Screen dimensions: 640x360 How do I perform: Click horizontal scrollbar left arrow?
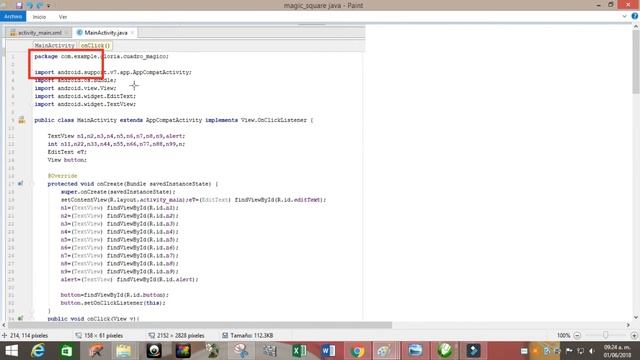tap(4, 325)
